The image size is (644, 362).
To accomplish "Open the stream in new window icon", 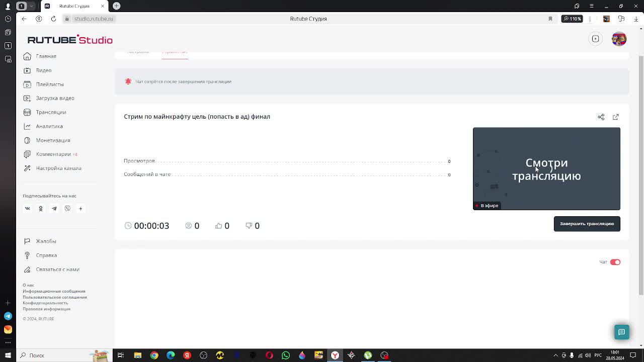I will pos(615,117).
